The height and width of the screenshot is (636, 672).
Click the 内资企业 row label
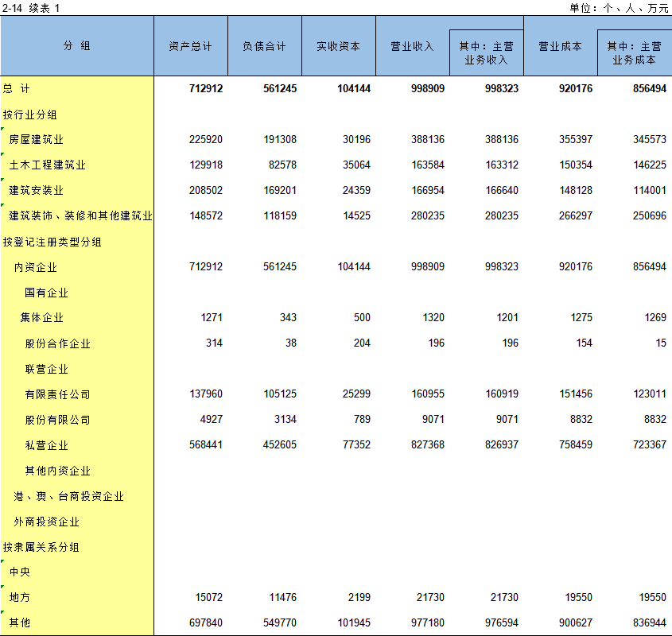click(x=36, y=267)
